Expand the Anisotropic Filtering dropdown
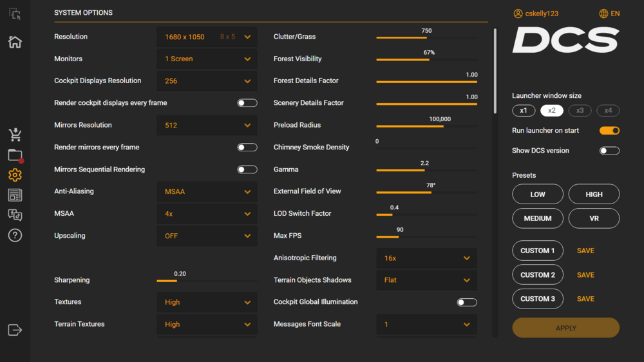This screenshot has width=644, height=362. [426, 258]
